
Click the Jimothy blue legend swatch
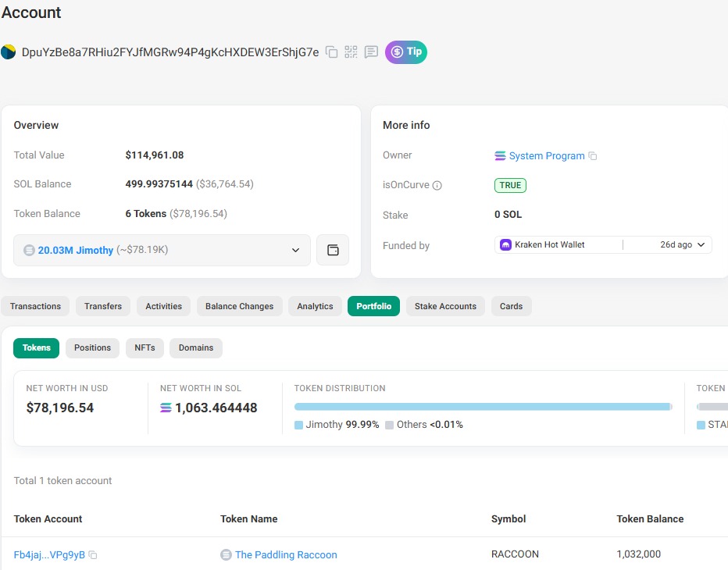[298, 425]
